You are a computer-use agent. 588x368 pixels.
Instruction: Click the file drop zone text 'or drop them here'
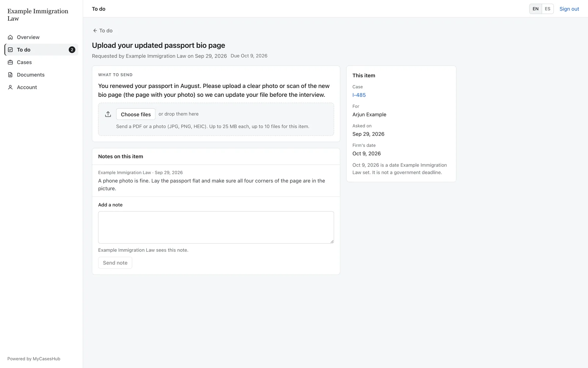point(179,114)
